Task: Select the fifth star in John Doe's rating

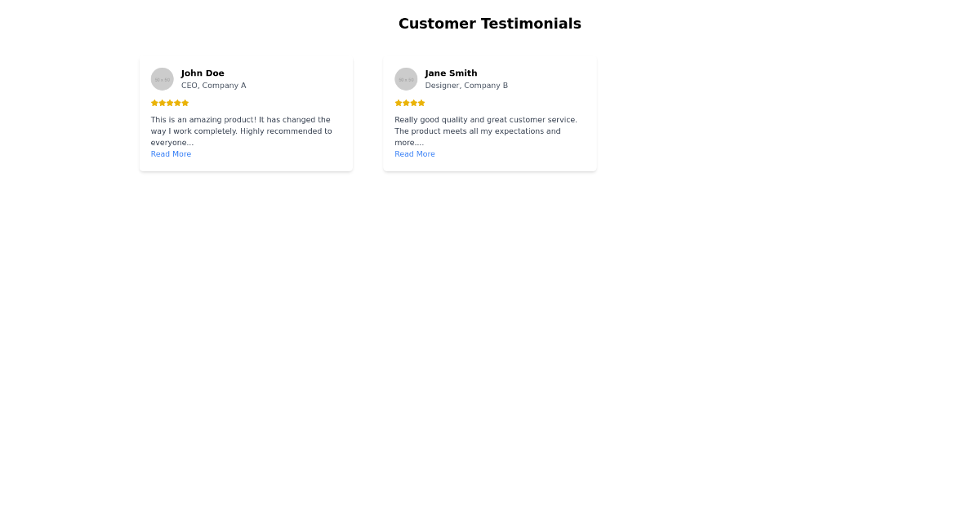Action: pos(185,103)
